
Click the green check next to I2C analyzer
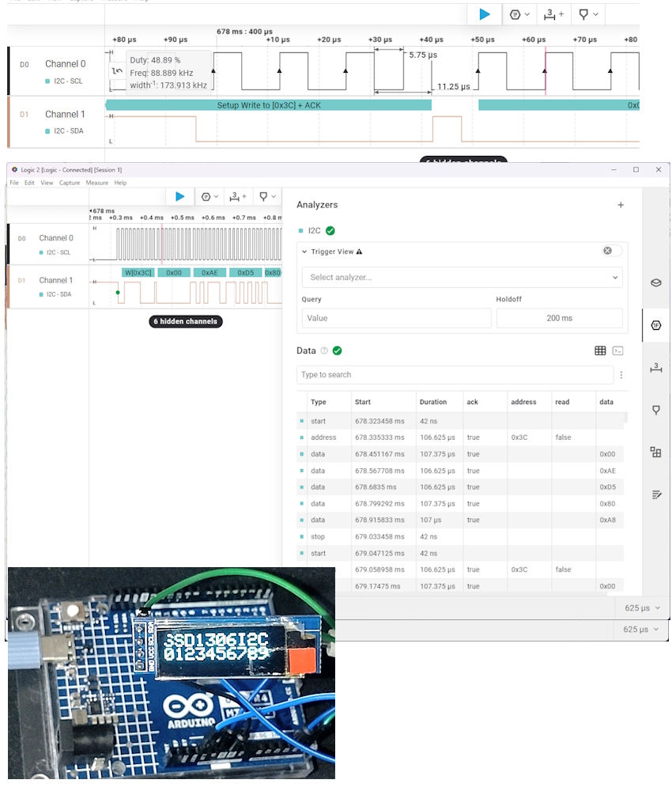coord(330,230)
